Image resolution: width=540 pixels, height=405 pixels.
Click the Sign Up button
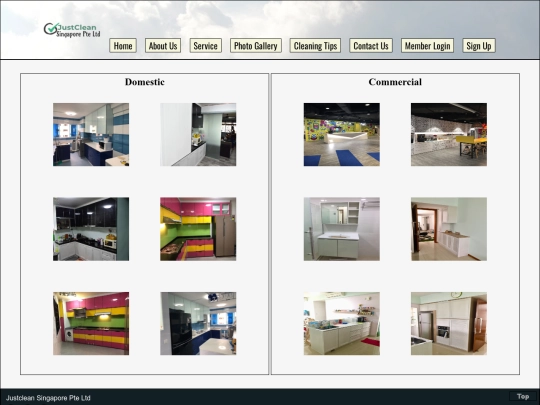tap(479, 45)
